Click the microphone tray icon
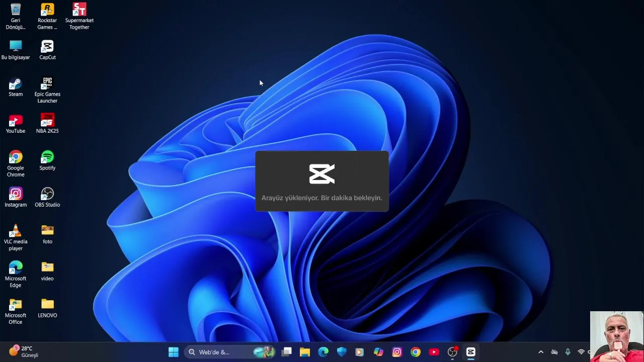Image resolution: width=644 pixels, height=362 pixels. tap(568, 352)
